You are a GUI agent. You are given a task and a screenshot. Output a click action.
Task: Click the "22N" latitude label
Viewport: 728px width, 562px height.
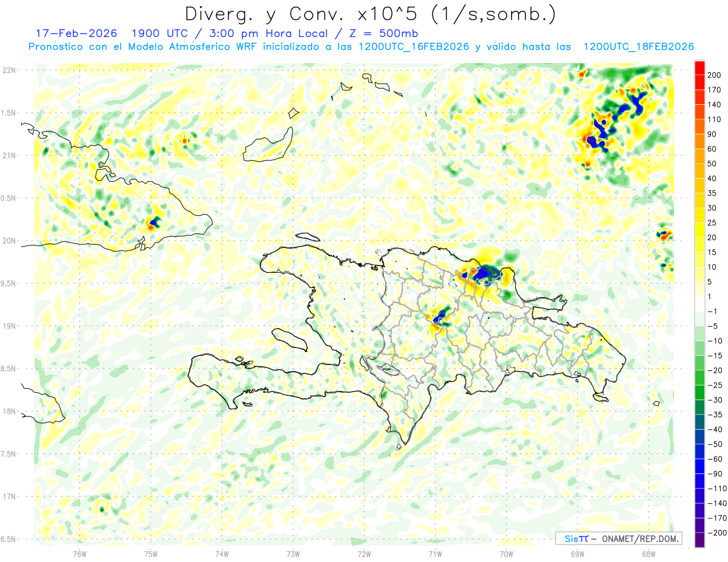8,70
